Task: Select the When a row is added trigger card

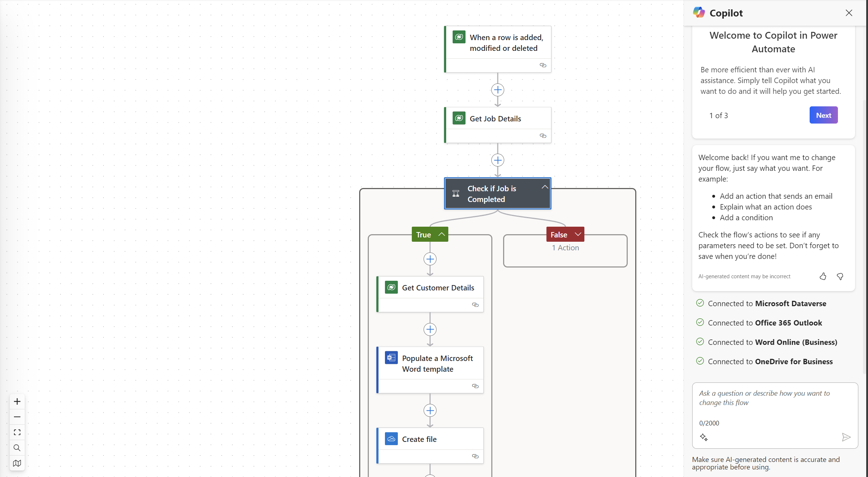Action: [x=498, y=49]
